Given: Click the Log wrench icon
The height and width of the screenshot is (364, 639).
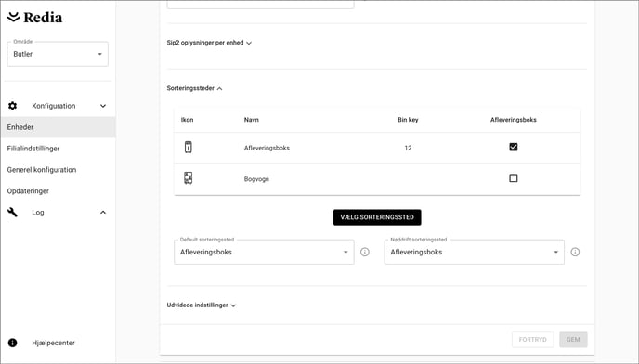Looking at the screenshot, I should click(x=13, y=212).
